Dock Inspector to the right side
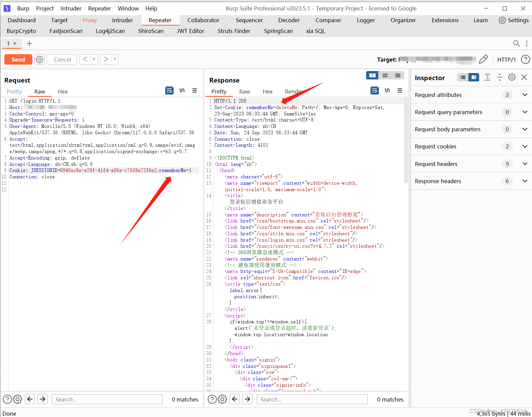Image resolution: width=532 pixels, height=417 pixels. coord(474,77)
